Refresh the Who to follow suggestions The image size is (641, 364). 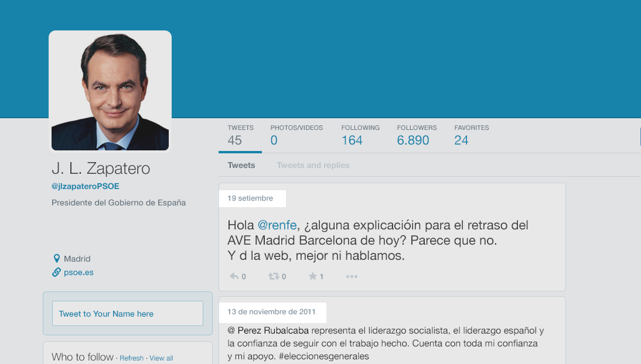click(x=131, y=358)
